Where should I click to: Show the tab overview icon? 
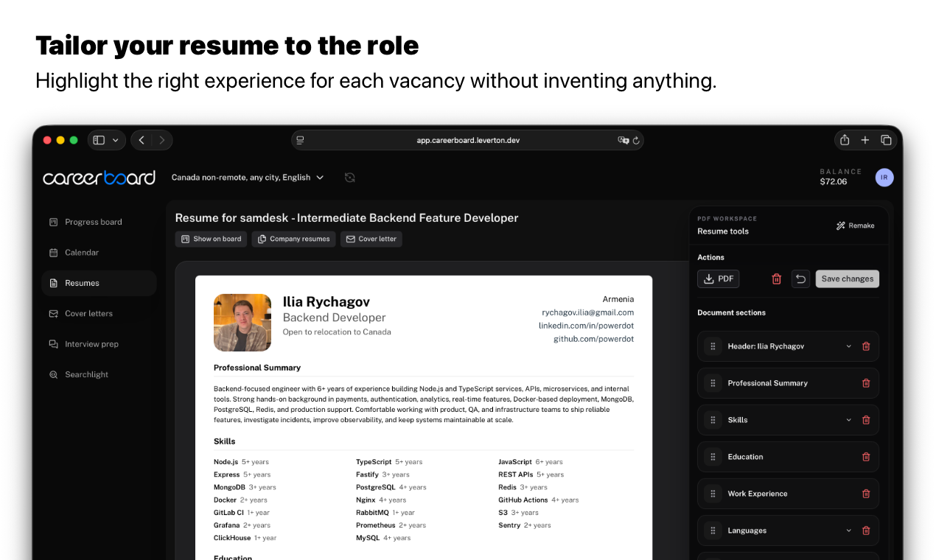pyautogui.click(x=886, y=140)
